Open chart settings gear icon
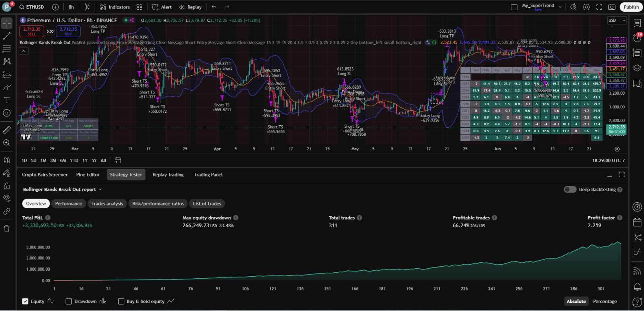The image size is (644, 311). (586, 7)
